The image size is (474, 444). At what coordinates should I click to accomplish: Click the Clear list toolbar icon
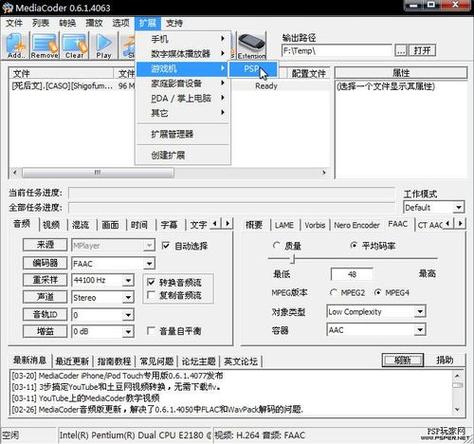pos(74,46)
